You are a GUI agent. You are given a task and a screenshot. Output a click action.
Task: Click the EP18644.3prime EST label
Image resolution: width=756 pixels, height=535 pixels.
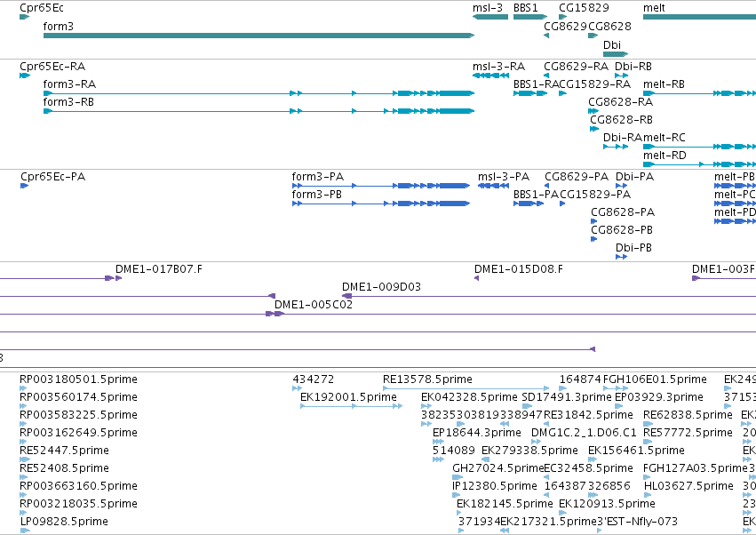tap(477, 433)
